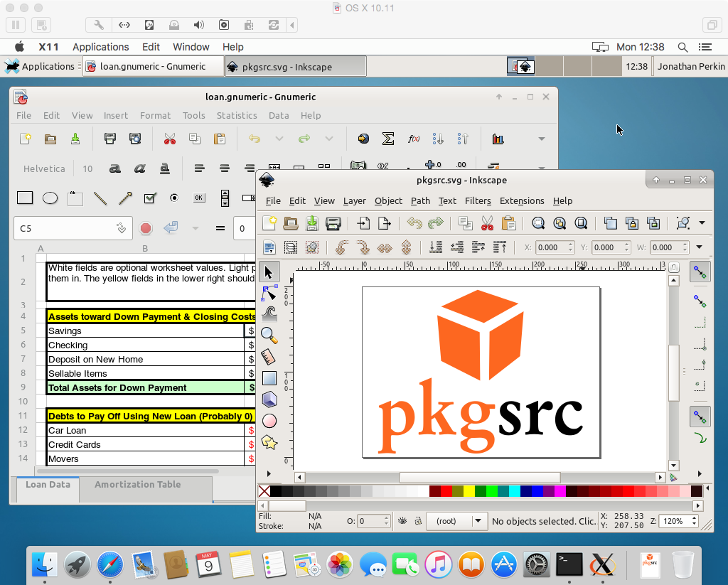Select the Node editing tool in Inkscape
728x585 pixels.
click(x=269, y=292)
